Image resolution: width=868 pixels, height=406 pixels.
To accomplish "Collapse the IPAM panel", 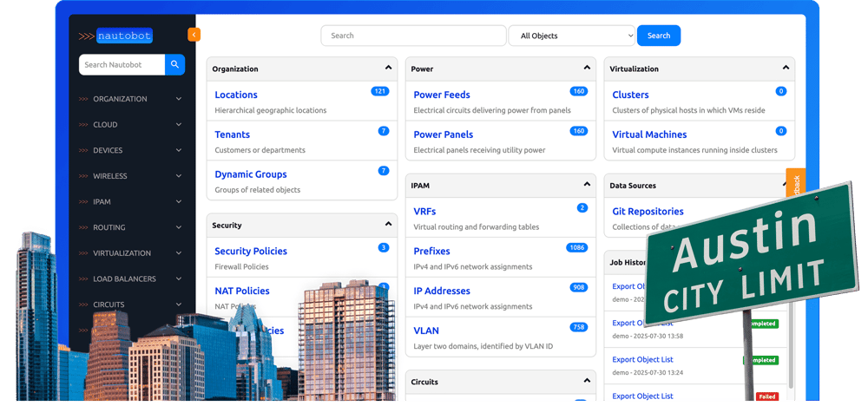I will (587, 184).
